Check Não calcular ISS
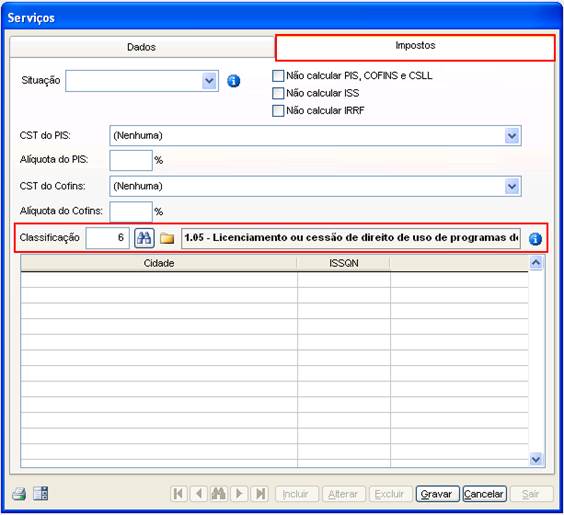This screenshot has height=515, width=564. tap(278, 94)
